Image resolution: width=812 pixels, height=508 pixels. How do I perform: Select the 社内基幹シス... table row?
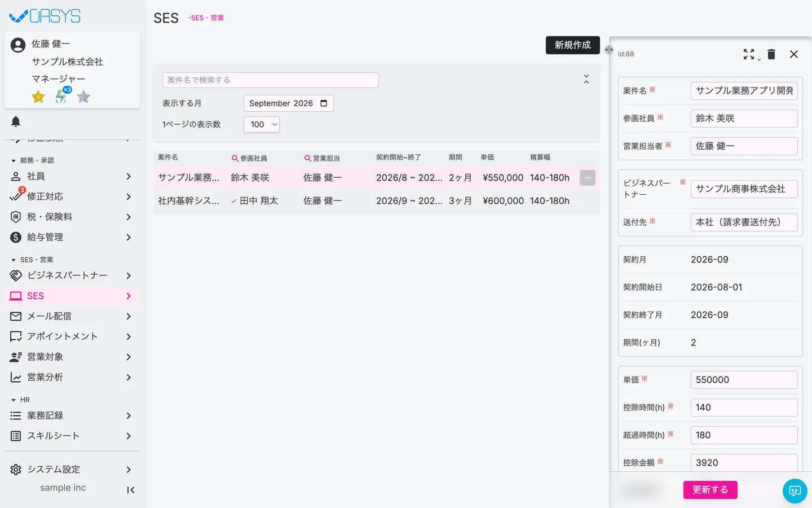377,201
